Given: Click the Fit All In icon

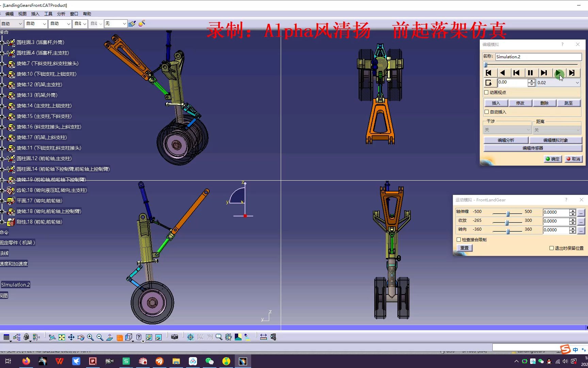Looking at the screenshot, I should pyautogui.click(x=62, y=337).
